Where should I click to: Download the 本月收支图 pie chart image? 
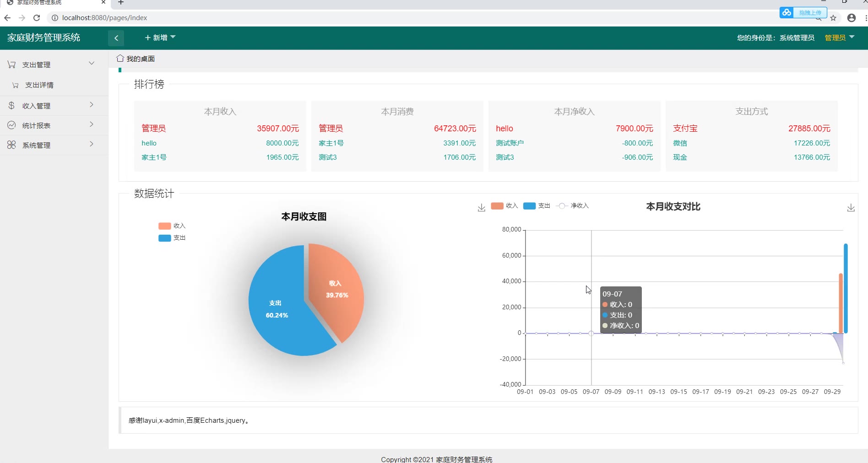coord(481,208)
